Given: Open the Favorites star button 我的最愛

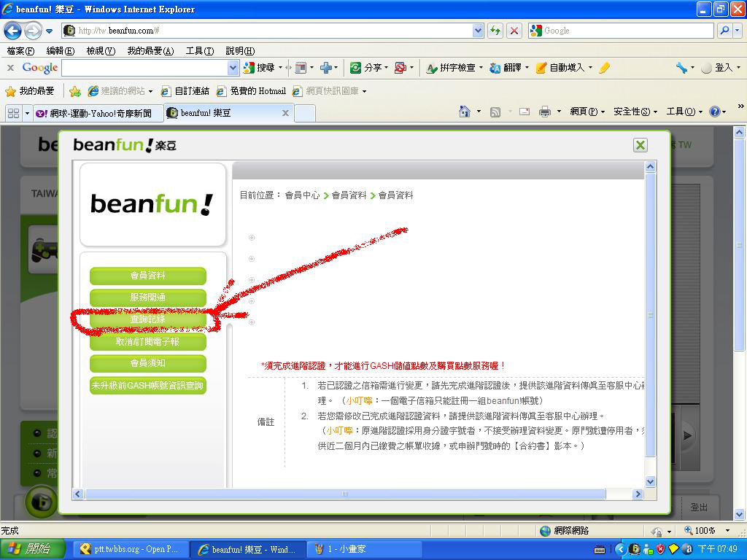Looking at the screenshot, I should (x=30, y=91).
